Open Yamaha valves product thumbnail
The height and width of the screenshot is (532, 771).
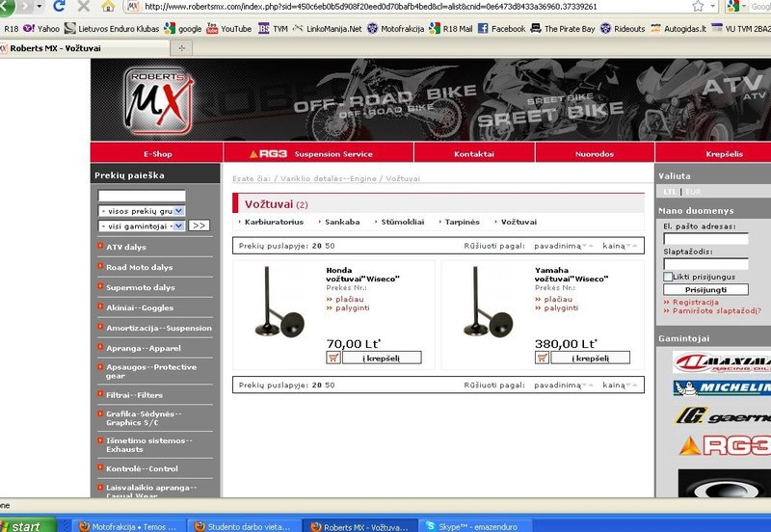point(488,301)
